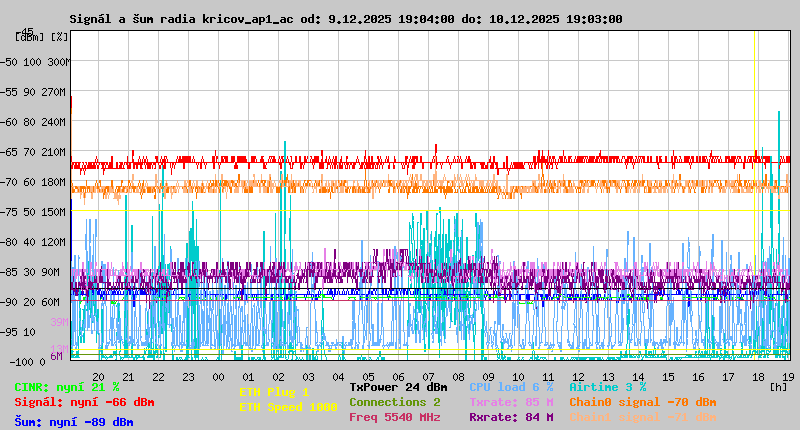Click the CPU load legend entry
The height and width of the screenshot is (430, 800).
click(x=510, y=387)
